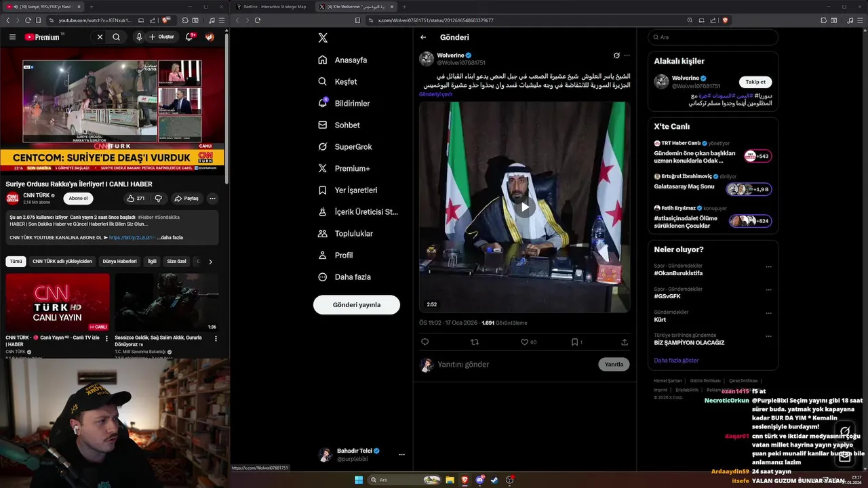868x488 pixels.
Task: Click Daha fazla göster link
Action: 676,361
